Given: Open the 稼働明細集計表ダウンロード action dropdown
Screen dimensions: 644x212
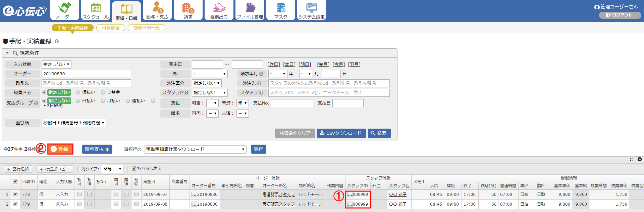Looking at the screenshot, I should pyautogui.click(x=196, y=150).
